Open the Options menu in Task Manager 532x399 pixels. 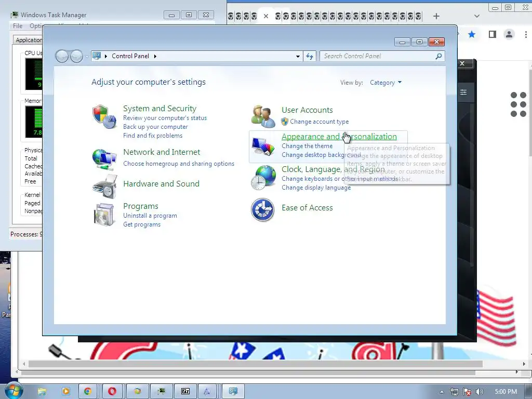click(x=36, y=26)
